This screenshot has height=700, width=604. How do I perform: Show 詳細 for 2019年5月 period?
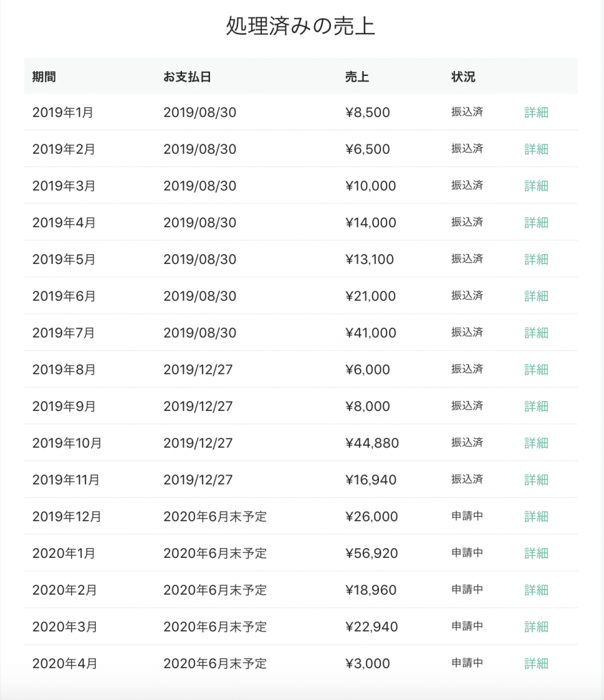click(536, 260)
